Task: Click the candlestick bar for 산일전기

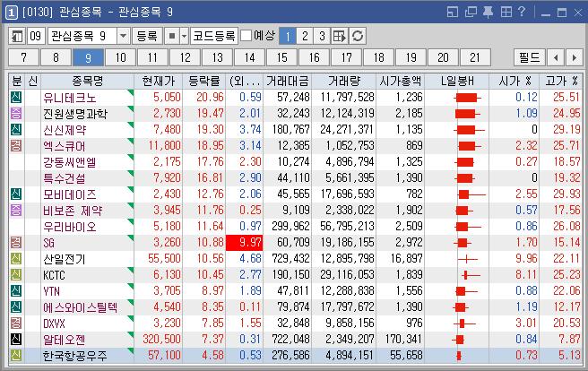Action: [467, 259]
